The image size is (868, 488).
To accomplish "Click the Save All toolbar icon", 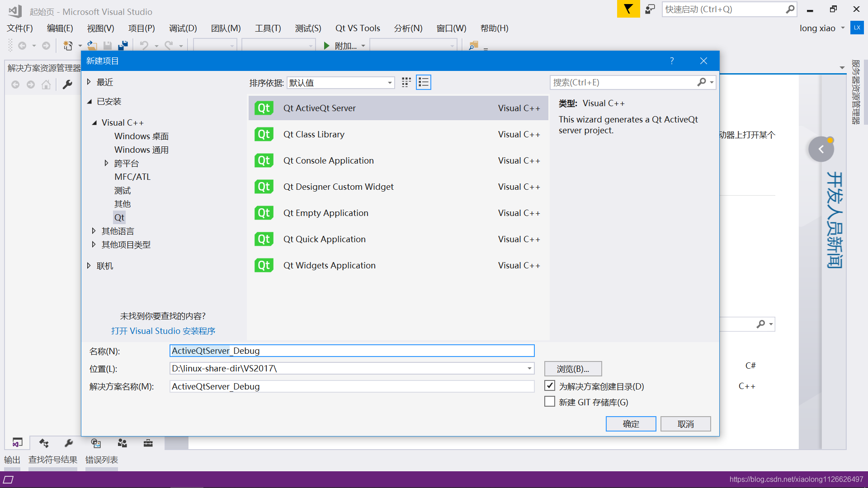I will tap(123, 46).
